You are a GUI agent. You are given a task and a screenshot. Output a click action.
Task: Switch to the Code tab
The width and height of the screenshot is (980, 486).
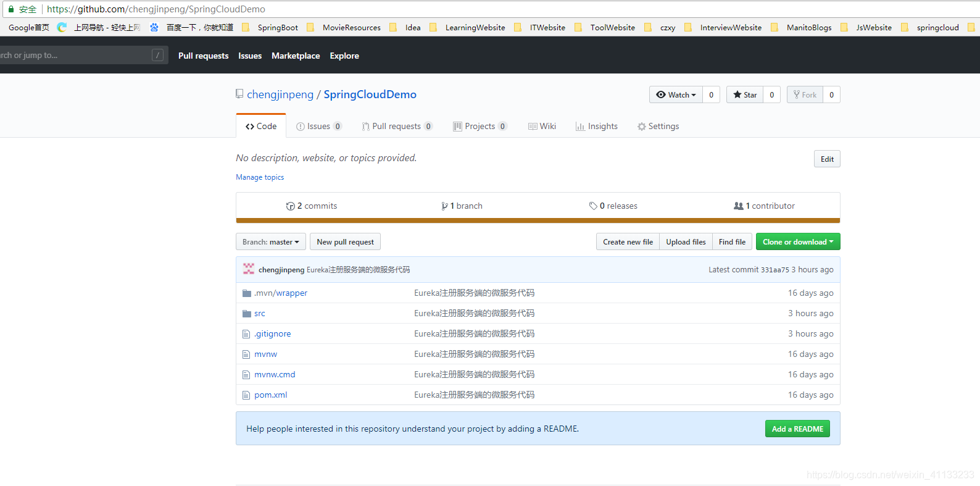pos(261,126)
